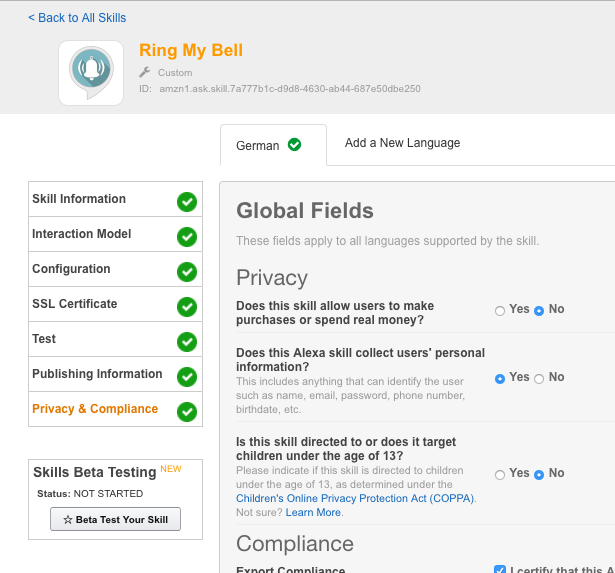Click the green checkmark on German tab
The height and width of the screenshot is (573, 615).
tap(294, 145)
